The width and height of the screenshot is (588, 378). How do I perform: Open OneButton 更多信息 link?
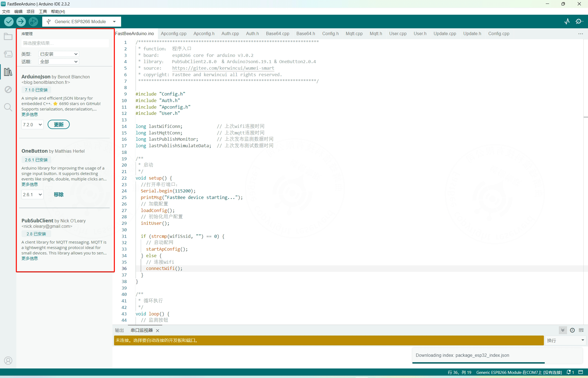(x=30, y=185)
